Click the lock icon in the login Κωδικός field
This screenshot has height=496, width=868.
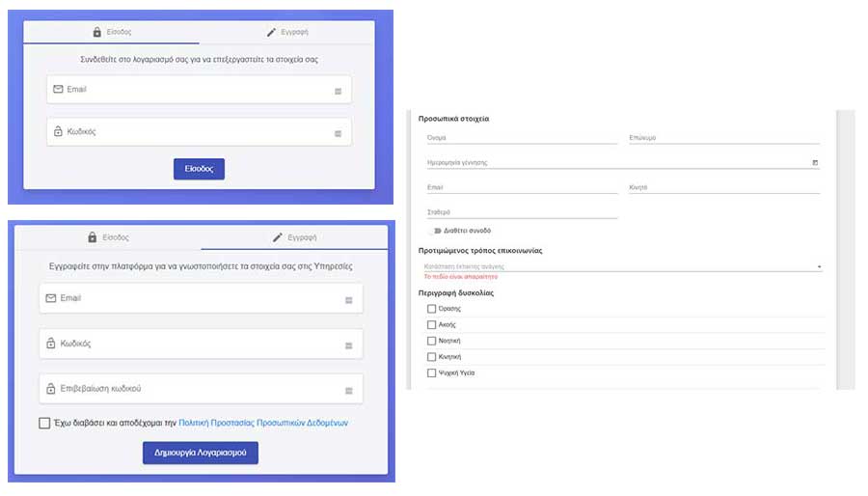[58, 132]
